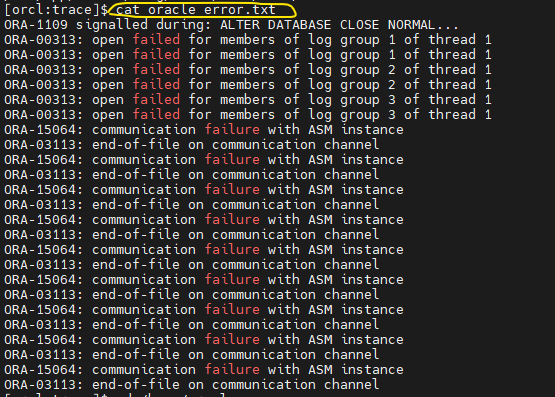Click the '[orcl:trace]$' prompt before cat
Viewport: 555px width, 397px height.
coord(56,10)
